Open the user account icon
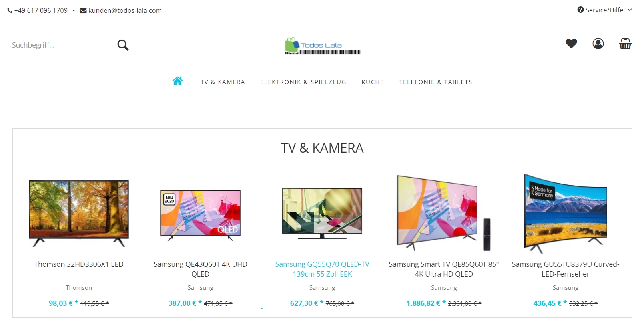The width and height of the screenshot is (644, 319). [598, 44]
